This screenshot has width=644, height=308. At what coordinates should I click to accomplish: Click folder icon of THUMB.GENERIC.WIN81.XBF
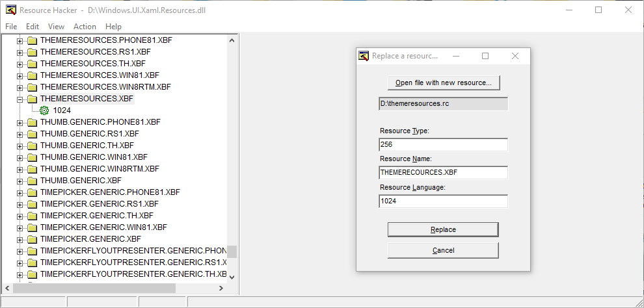click(x=32, y=157)
